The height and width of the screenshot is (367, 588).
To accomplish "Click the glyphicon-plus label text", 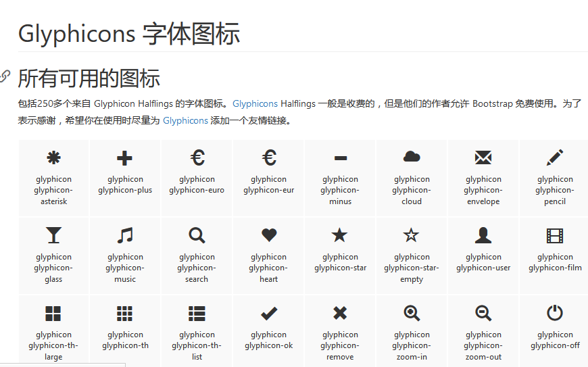I will [125, 185].
